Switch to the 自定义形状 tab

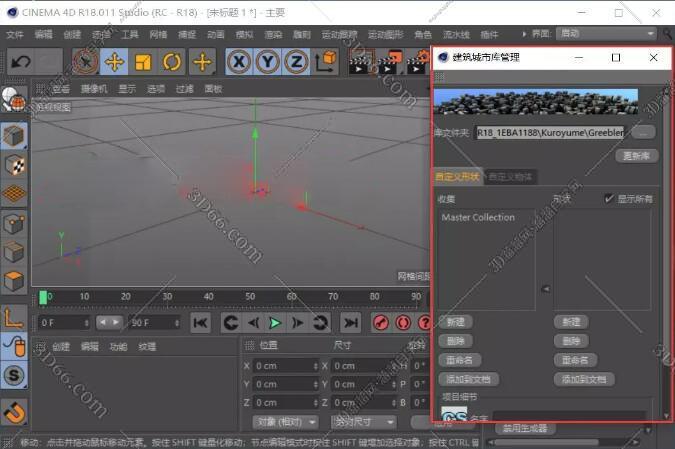(457, 177)
